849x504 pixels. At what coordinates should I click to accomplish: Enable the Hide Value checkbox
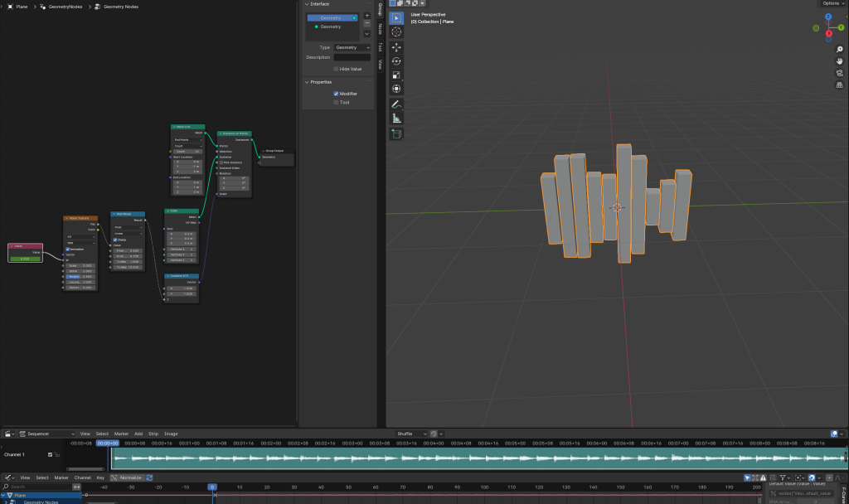[x=336, y=69]
